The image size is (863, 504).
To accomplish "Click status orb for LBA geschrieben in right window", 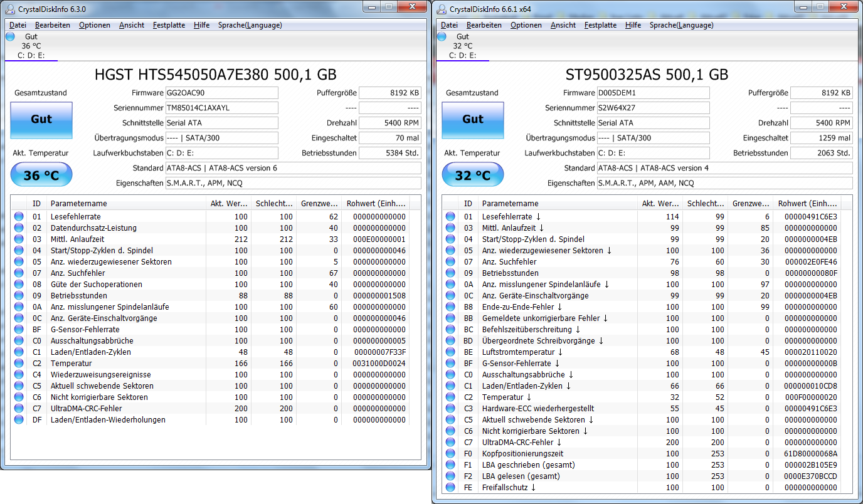I will 450,465.
